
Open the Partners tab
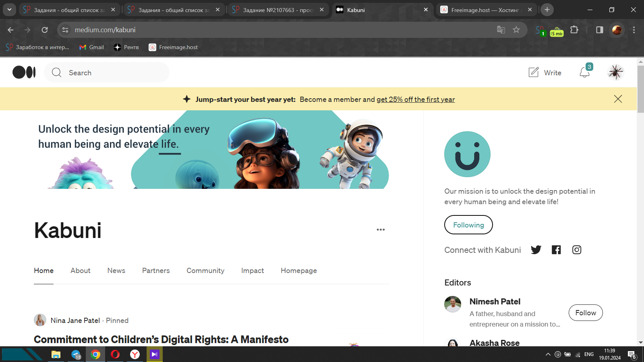pos(156,271)
